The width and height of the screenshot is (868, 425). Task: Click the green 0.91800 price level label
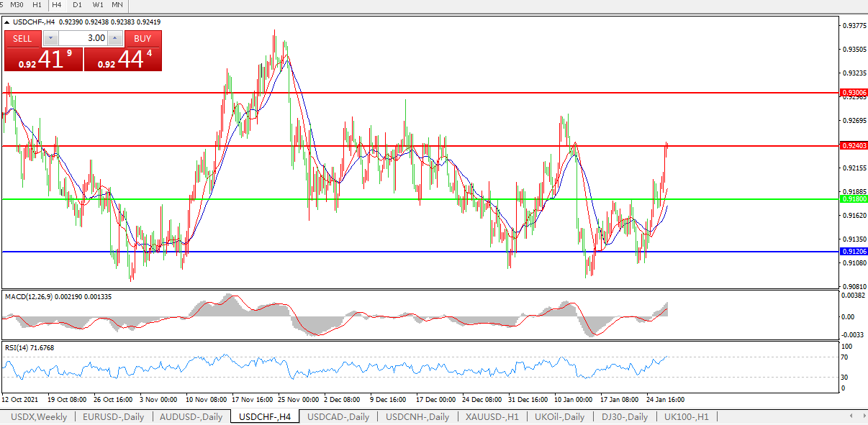(854, 198)
